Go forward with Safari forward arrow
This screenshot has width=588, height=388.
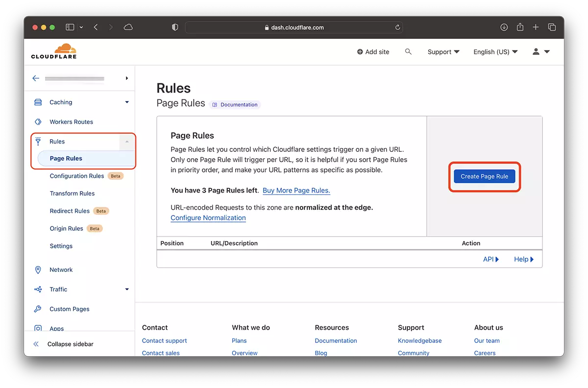(111, 27)
